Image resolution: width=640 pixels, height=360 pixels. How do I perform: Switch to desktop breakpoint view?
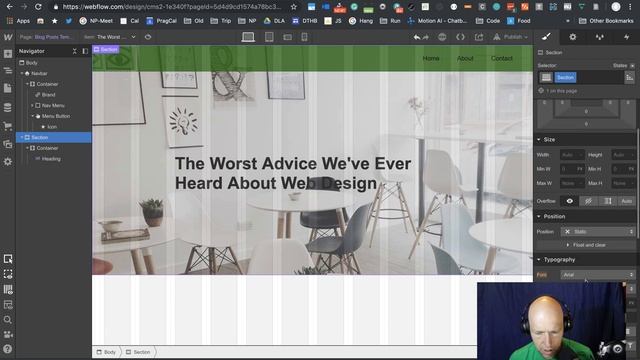pos(248,37)
